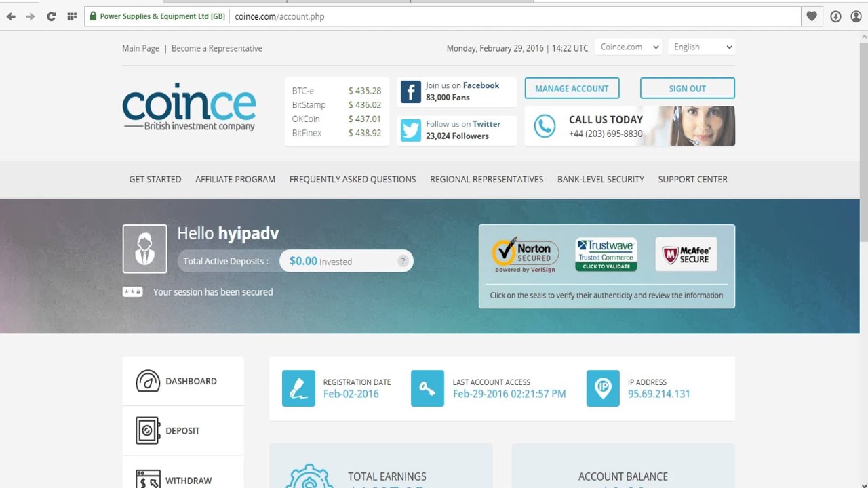Open the Affiliate Program menu item
Viewport: 868px width, 488px height.
point(235,180)
